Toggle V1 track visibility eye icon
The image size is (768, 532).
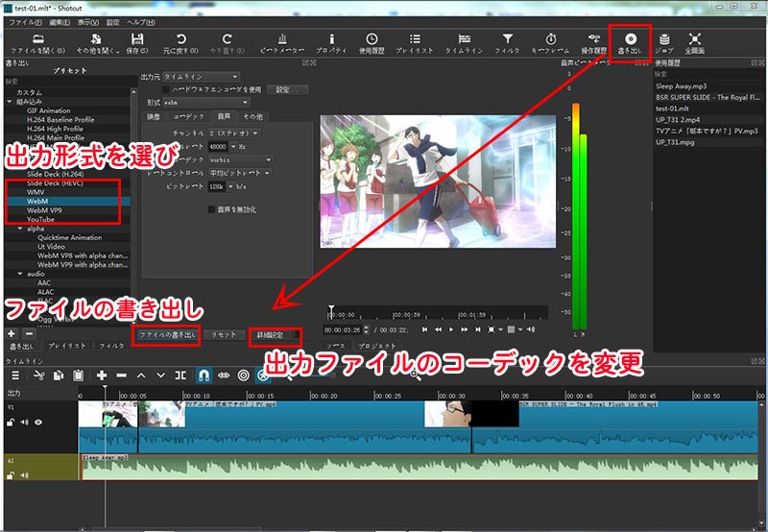pos(38,423)
